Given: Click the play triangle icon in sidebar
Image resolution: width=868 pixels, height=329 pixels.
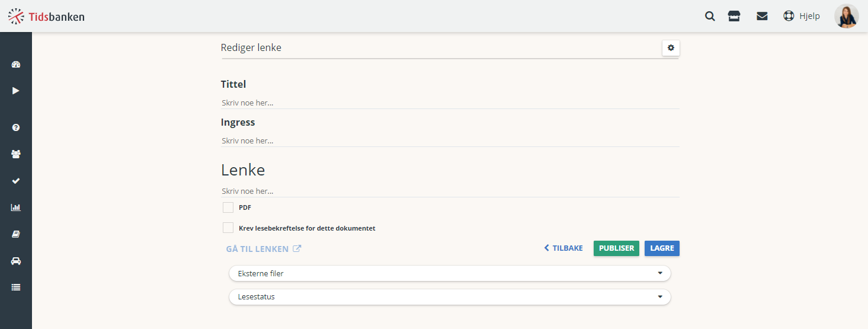Looking at the screenshot, I should coord(16,91).
